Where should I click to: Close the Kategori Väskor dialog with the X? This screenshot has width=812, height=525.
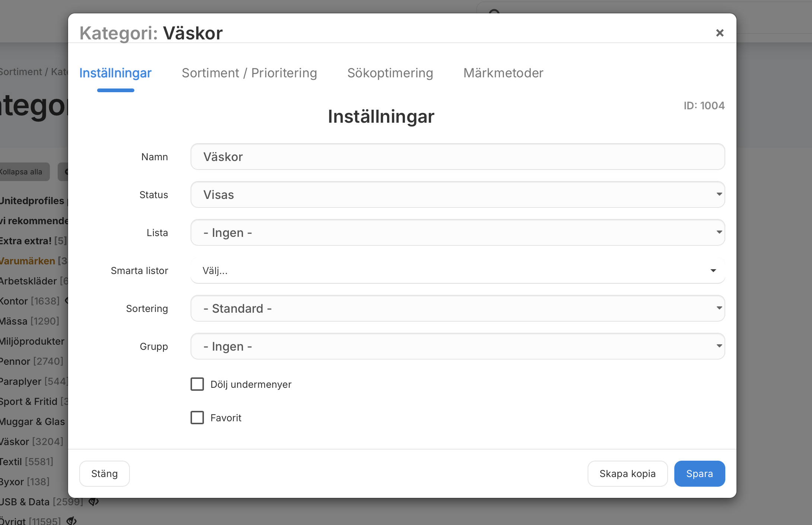tap(720, 33)
